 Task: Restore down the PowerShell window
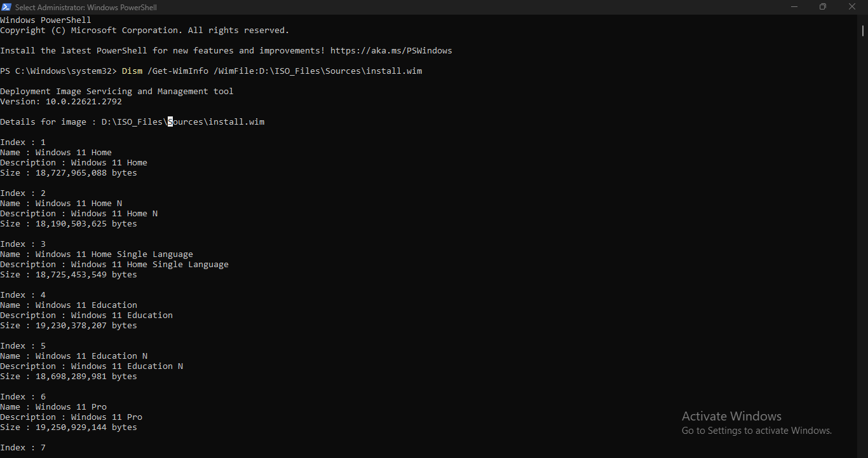pyautogui.click(x=823, y=7)
